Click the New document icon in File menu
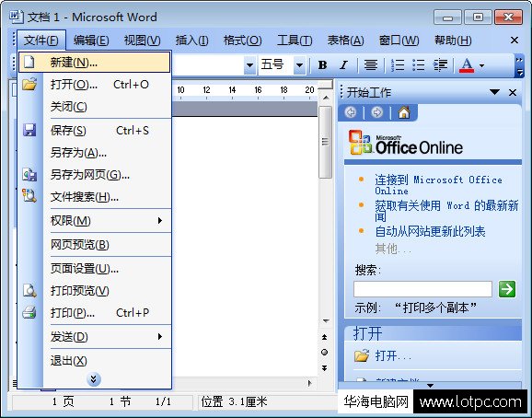Image resolution: width=532 pixels, height=418 pixels. click(29, 62)
